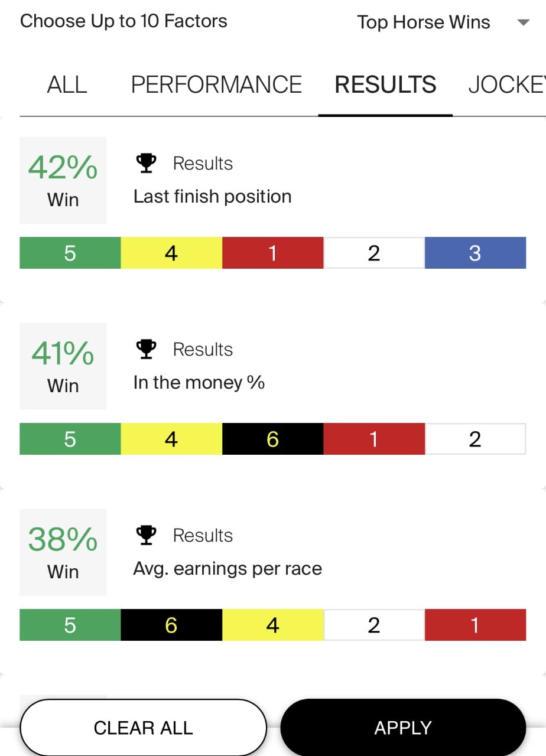Click the blue segment labeled 3
Image resolution: width=546 pixels, height=756 pixels.
(476, 253)
